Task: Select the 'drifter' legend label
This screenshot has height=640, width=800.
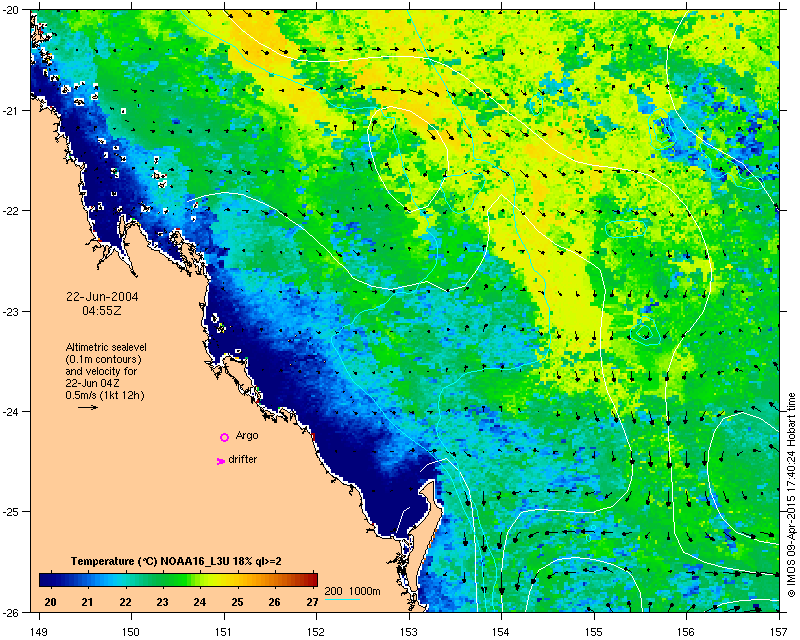Action: [x=242, y=459]
